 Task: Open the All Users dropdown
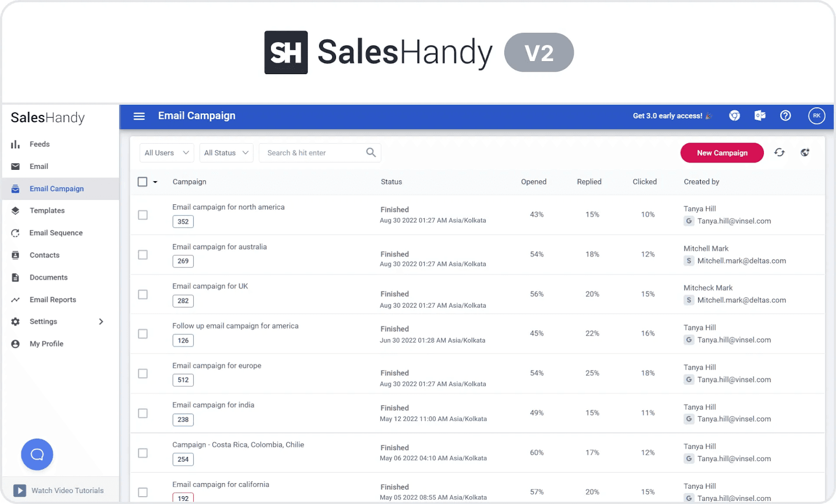(x=167, y=153)
